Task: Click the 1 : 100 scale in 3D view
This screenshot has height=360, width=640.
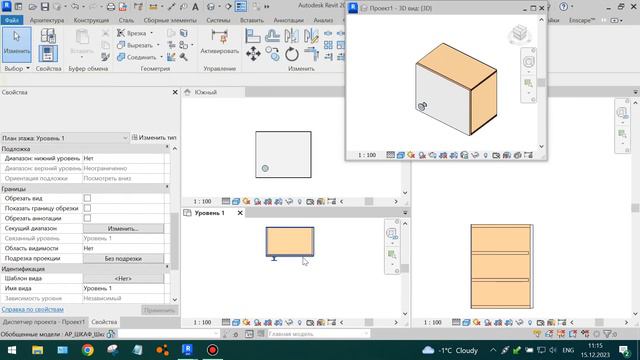Action: [x=367, y=155]
